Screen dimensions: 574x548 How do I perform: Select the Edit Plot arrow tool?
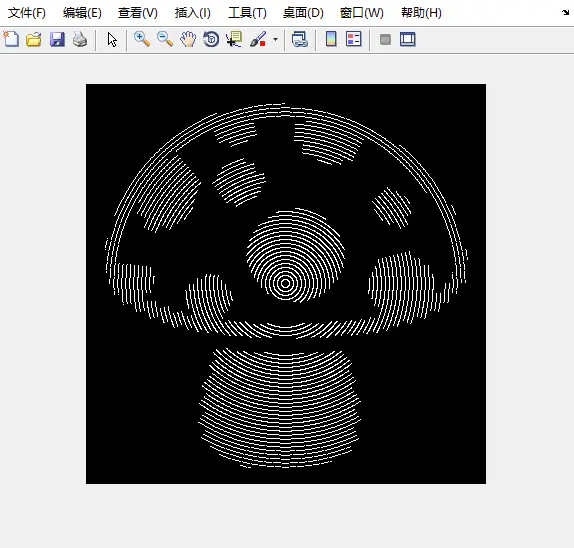pos(112,40)
